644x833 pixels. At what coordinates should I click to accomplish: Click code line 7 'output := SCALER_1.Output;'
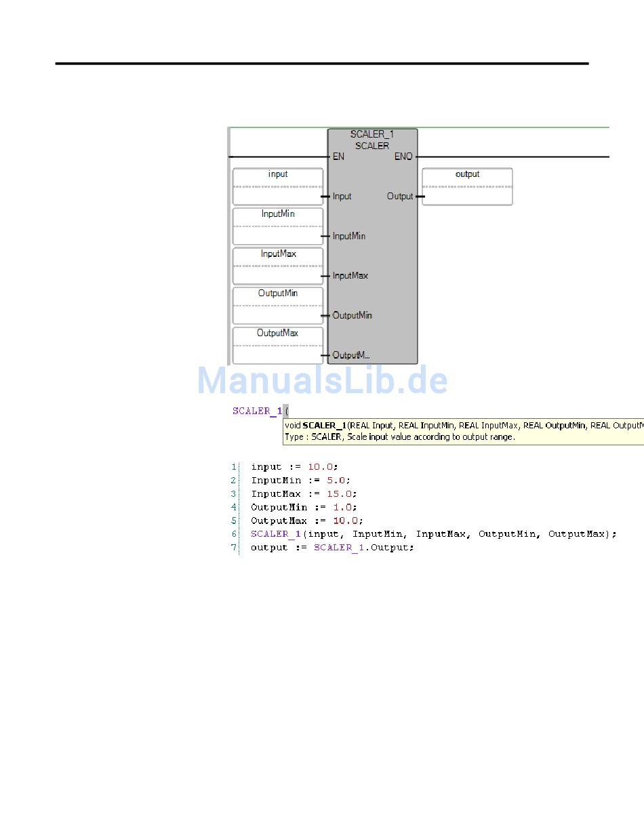[x=332, y=548]
